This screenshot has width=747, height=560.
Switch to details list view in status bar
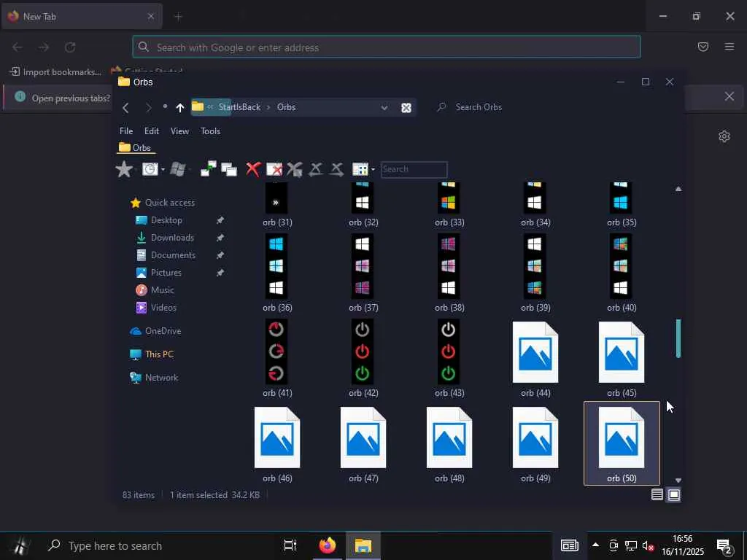pyautogui.click(x=657, y=495)
